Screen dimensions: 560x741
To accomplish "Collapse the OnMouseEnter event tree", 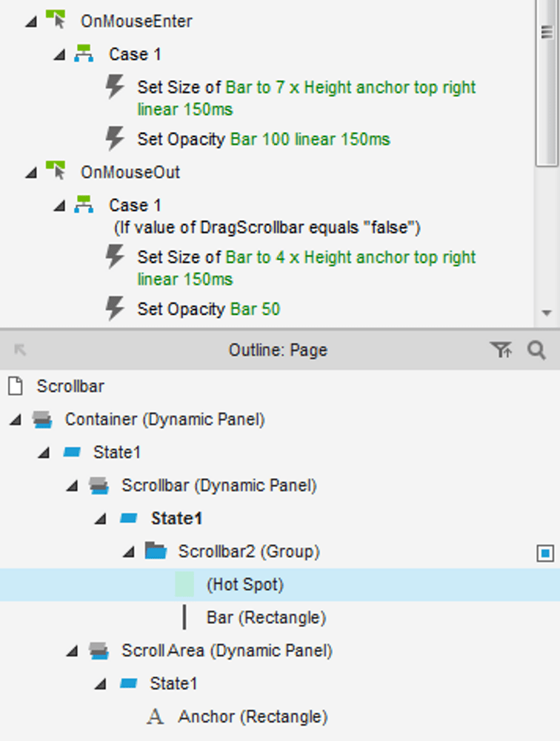I will [x=31, y=21].
